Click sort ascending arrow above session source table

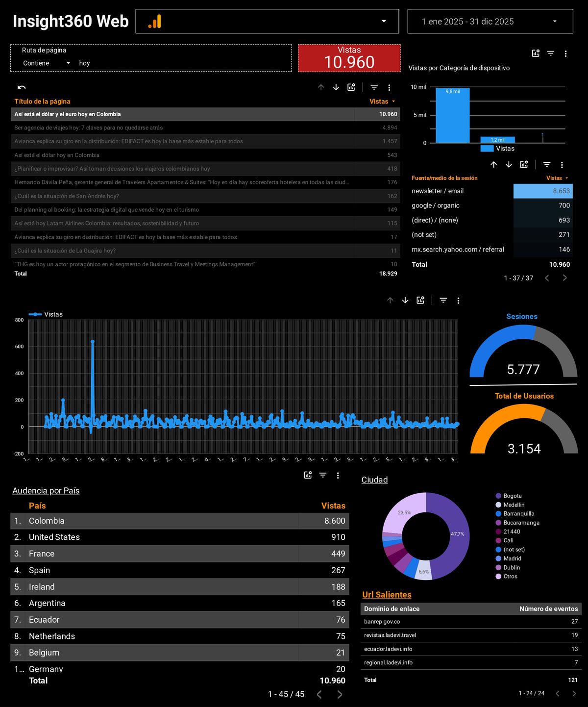pyautogui.click(x=493, y=165)
